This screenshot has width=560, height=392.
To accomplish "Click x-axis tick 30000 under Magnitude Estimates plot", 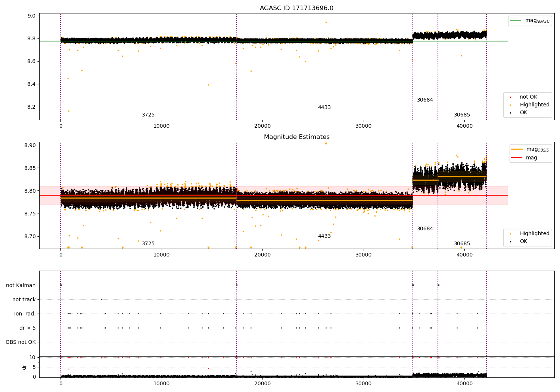I will click(x=363, y=255).
